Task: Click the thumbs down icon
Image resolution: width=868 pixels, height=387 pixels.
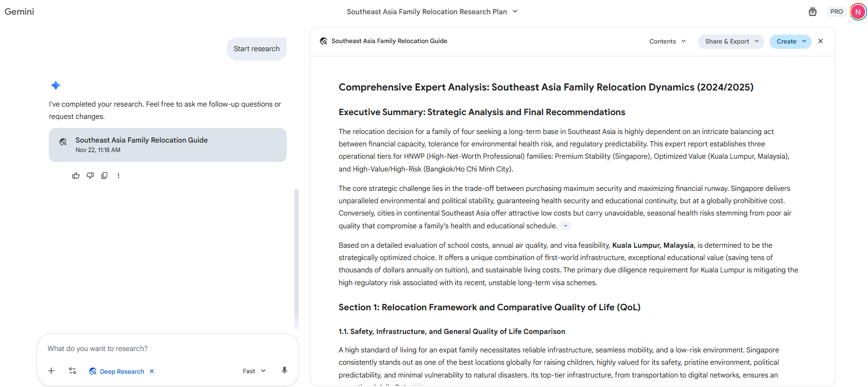Action: point(90,176)
